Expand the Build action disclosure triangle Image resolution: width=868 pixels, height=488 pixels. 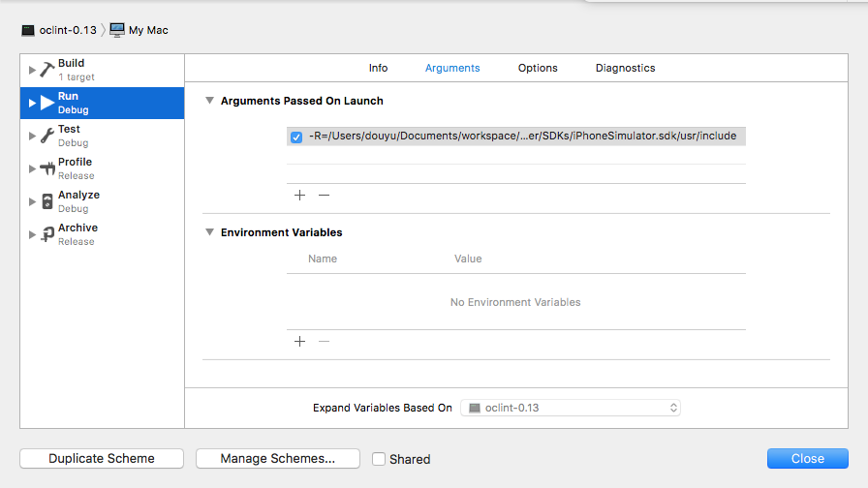[32, 70]
